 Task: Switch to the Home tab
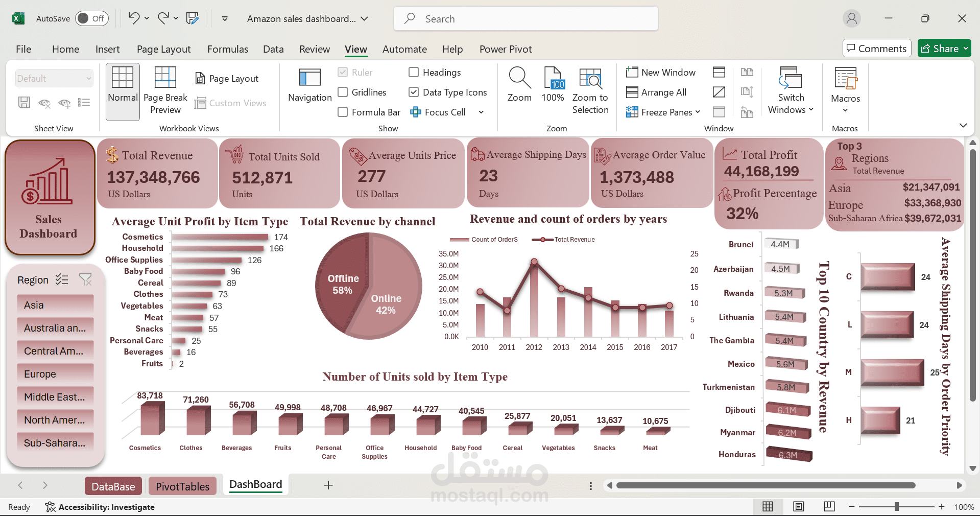[x=65, y=49]
